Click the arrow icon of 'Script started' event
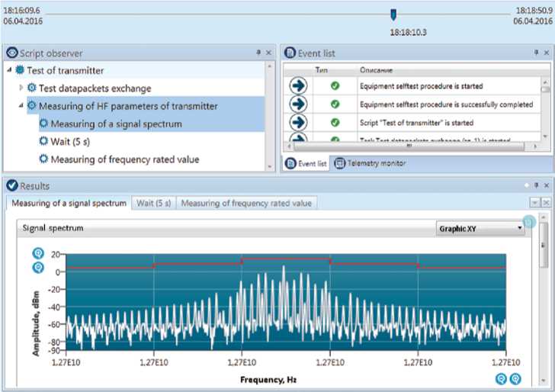 (298, 123)
